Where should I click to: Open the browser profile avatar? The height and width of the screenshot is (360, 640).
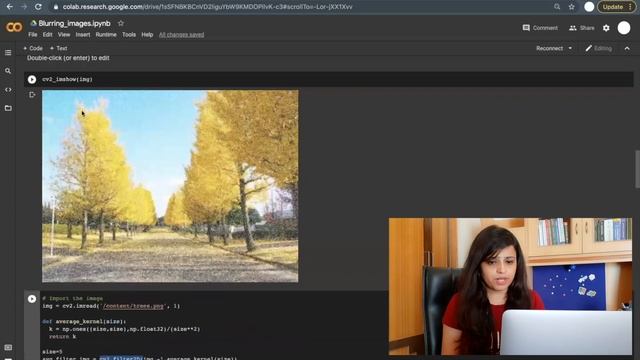(589, 7)
